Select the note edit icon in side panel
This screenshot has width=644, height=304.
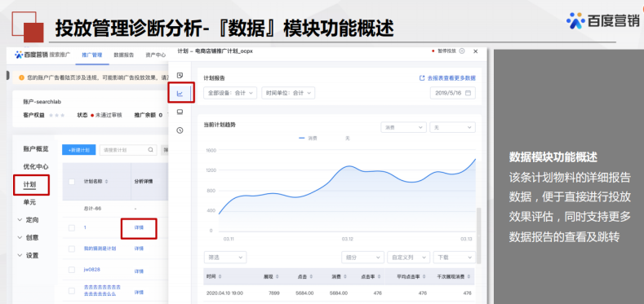click(180, 76)
